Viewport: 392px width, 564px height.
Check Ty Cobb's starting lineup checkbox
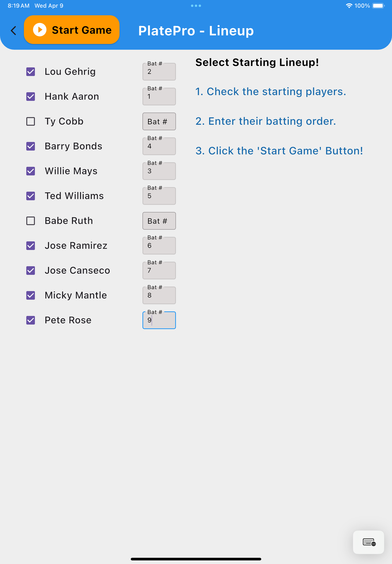point(30,121)
